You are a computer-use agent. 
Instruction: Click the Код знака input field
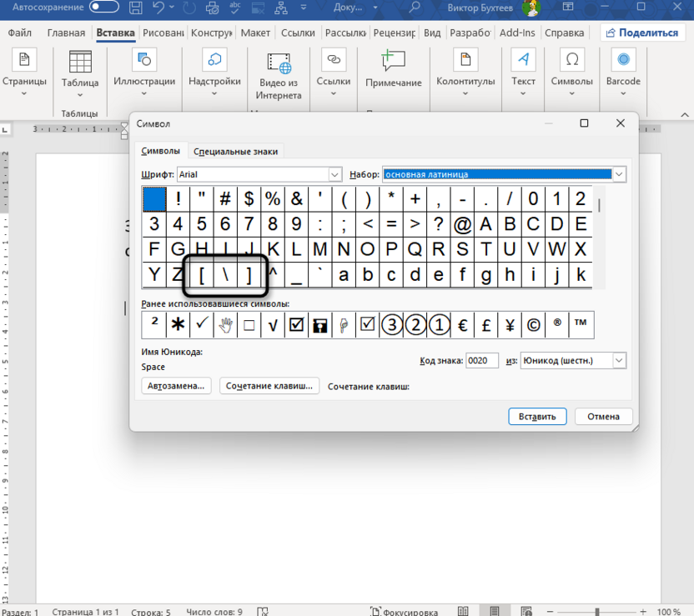pos(482,361)
